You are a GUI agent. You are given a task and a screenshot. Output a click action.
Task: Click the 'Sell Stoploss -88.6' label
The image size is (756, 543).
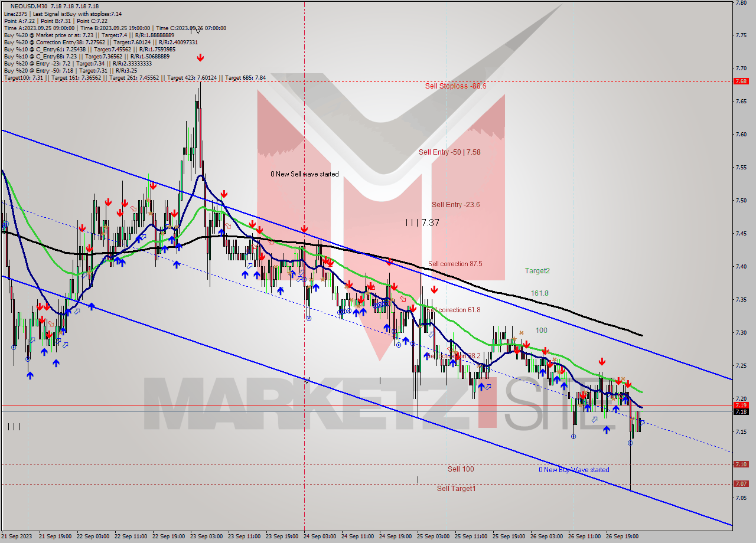point(455,86)
